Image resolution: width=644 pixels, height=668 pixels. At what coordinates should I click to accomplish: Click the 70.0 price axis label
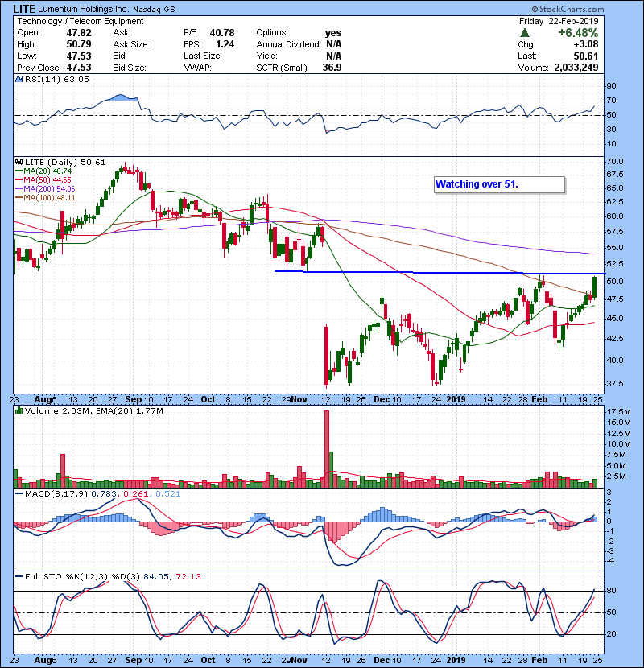tap(614, 162)
